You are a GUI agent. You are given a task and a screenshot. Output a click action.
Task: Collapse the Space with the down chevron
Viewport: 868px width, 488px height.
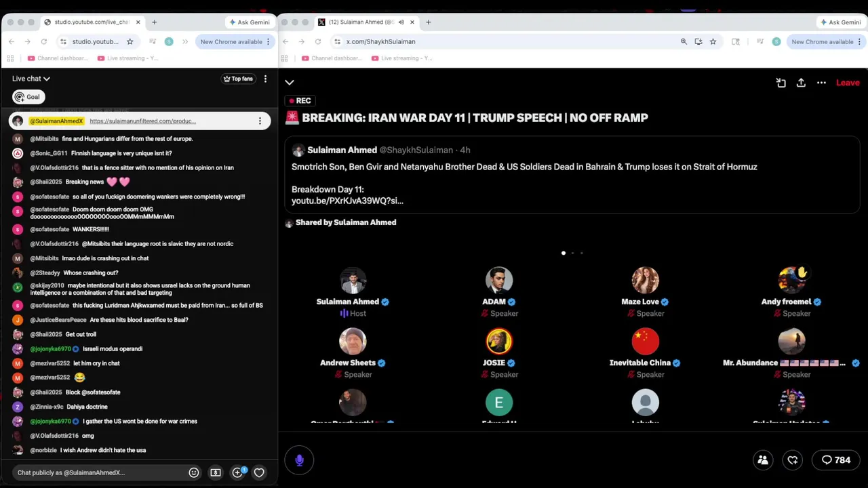coord(290,83)
